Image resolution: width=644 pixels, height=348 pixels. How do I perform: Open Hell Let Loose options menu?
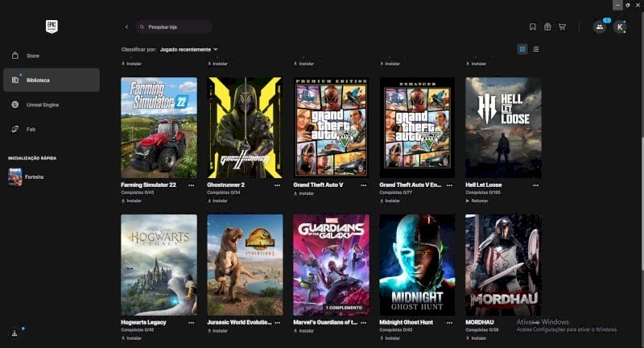(535, 185)
